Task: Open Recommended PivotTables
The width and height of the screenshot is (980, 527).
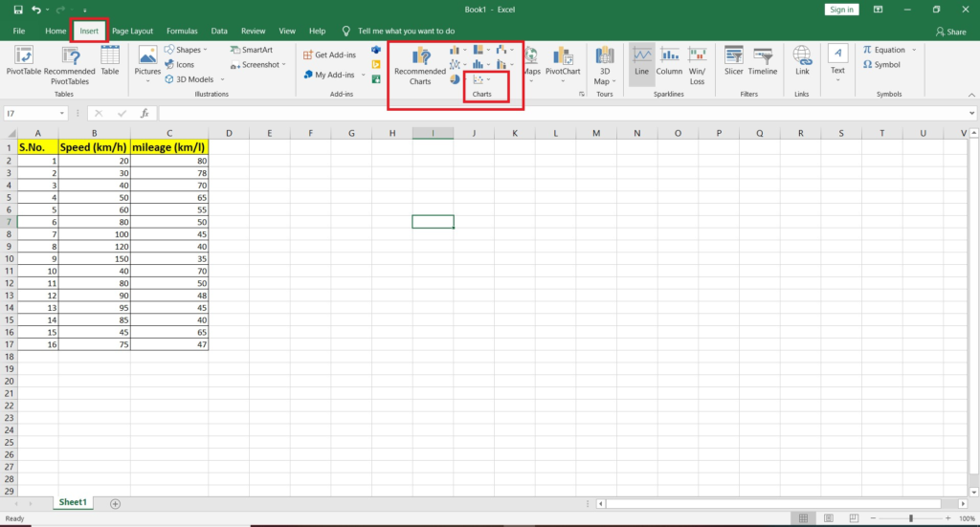Action: coord(69,66)
